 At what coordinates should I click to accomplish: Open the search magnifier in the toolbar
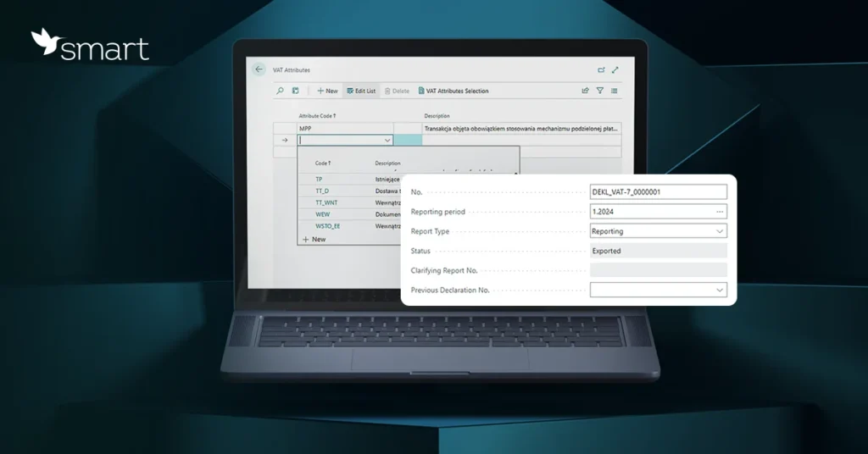(x=281, y=91)
